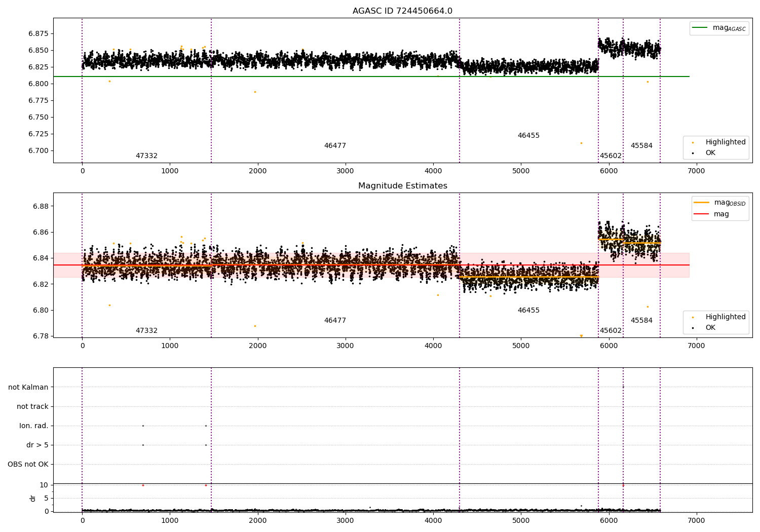The width and height of the screenshot is (760, 532).
Task: Click the 6.86 y-axis tick label
Action: point(41,232)
